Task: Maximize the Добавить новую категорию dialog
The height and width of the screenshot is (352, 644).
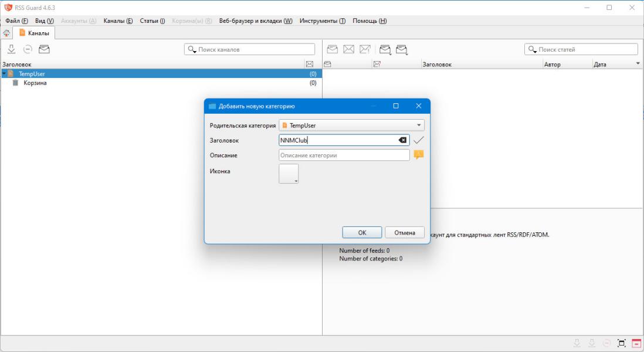Action: click(x=396, y=106)
